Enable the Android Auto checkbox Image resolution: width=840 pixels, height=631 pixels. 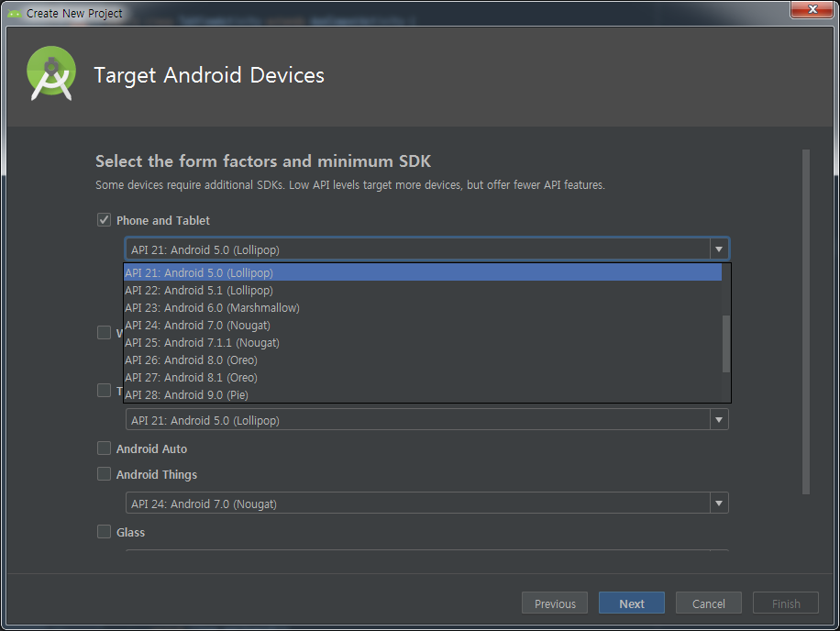[104, 448]
